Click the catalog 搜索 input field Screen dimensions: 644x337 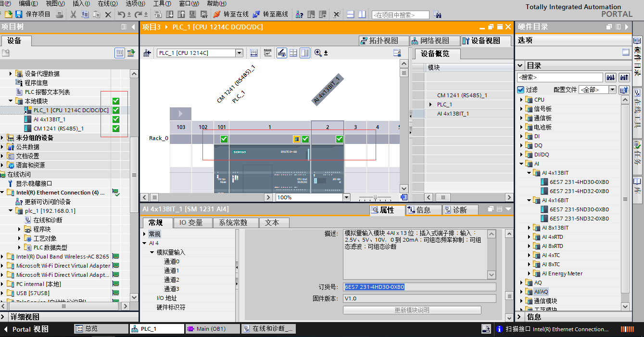pyautogui.click(x=560, y=77)
